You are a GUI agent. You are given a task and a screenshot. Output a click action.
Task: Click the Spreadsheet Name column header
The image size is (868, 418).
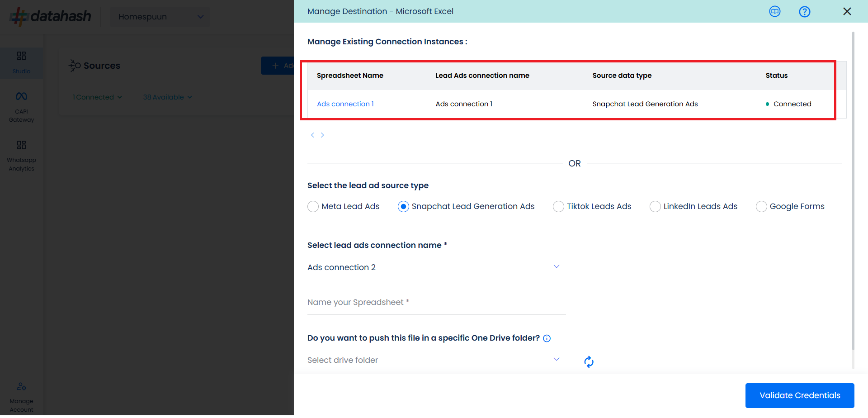[350, 76]
